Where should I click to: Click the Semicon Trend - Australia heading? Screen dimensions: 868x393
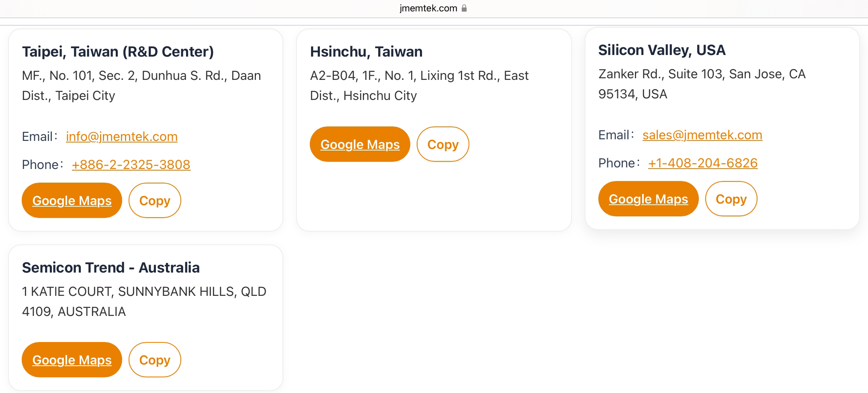pyautogui.click(x=111, y=267)
